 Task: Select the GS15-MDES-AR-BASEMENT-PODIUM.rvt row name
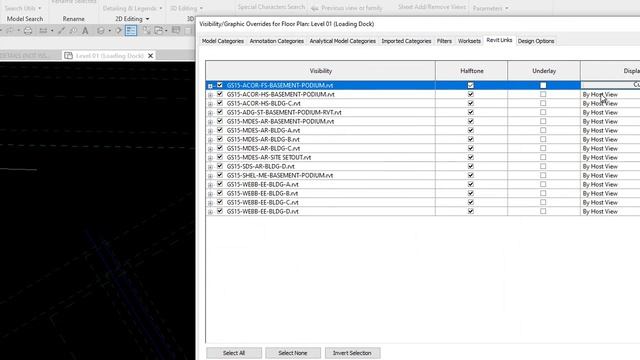[x=280, y=122]
